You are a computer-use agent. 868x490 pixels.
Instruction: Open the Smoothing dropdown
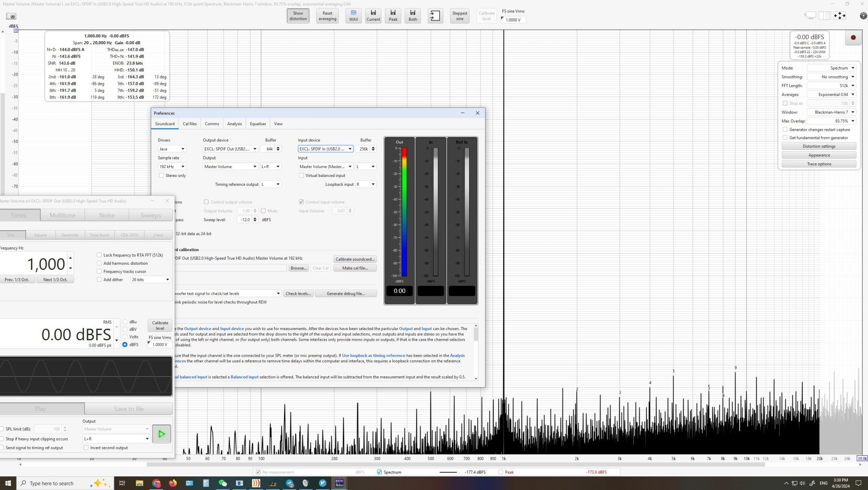(831, 77)
